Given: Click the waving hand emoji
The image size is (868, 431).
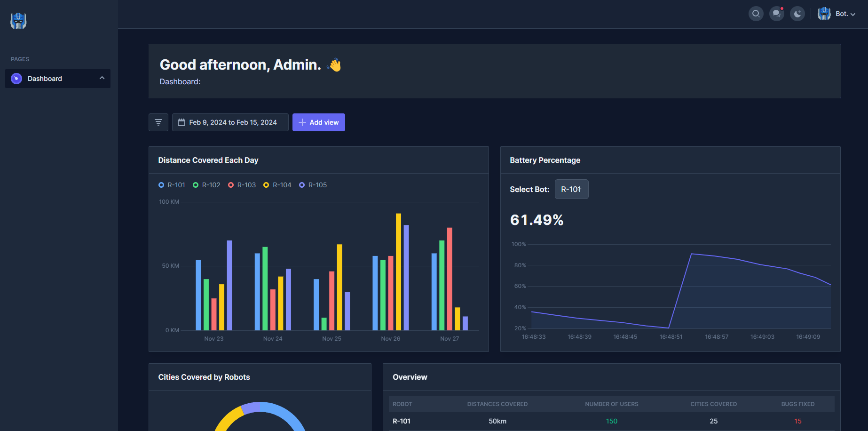Looking at the screenshot, I should pyautogui.click(x=334, y=65).
